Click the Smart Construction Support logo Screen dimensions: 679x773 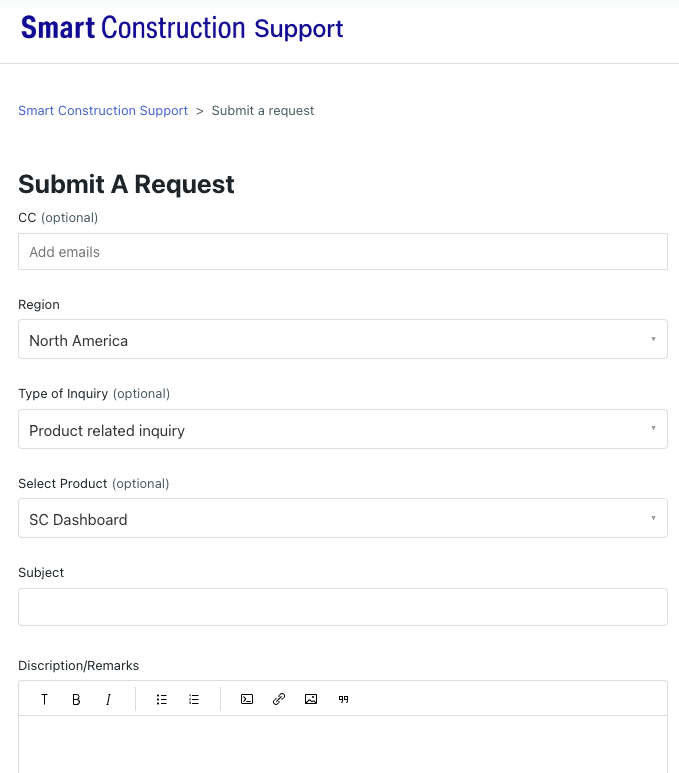click(x=182, y=28)
